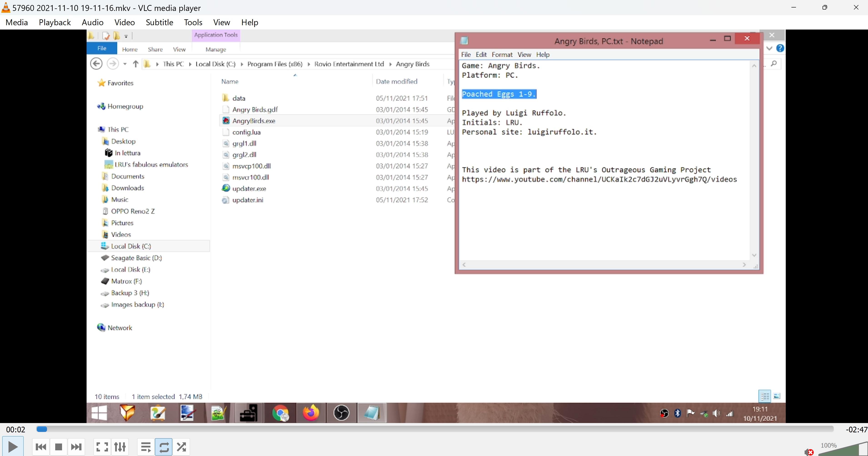Skip to the previous media track
The height and width of the screenshot is (456, 868).
pyautogui.click(x=41, y=447)
